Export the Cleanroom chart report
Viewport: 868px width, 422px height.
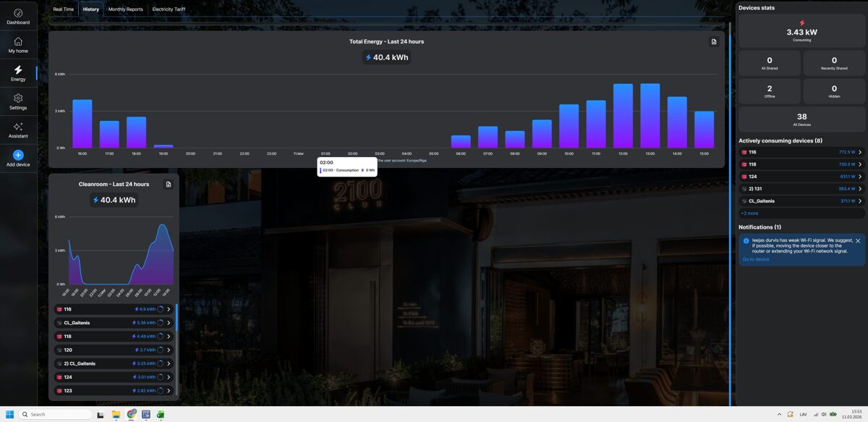169,185
